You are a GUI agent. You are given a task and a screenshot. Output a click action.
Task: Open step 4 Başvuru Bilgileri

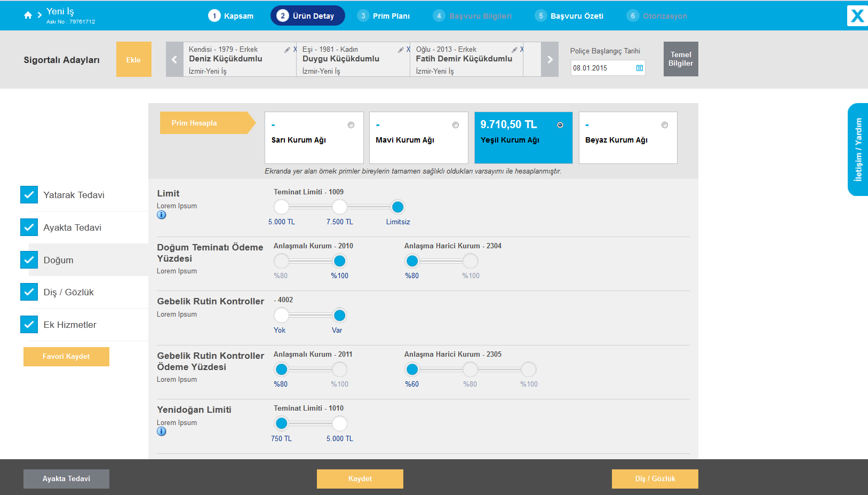(x=472, y=16)
